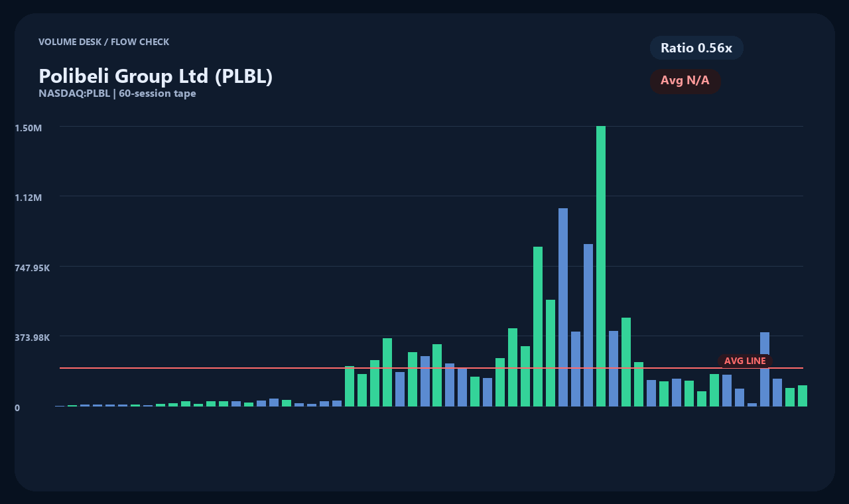Viewport: 849px width, 504px height.
Task: Click the Polibeli Group Ltd (PLBL) title
Action: [156, 76]
